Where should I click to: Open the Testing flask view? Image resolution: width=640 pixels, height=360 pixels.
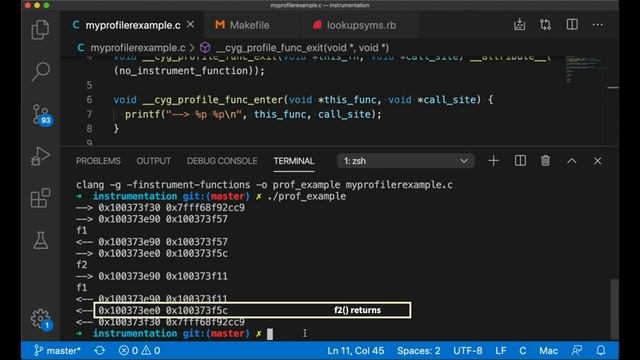click(x=40, y=240)
